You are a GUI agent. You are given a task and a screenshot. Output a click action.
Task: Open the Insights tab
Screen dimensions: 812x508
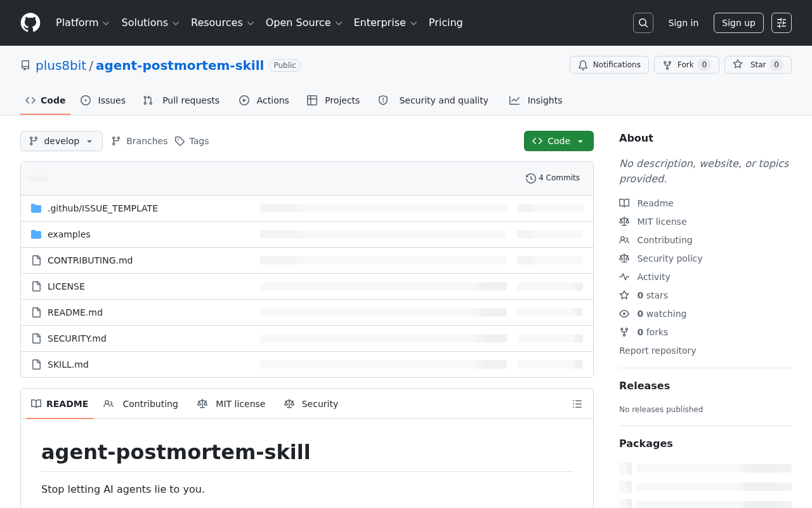pyautogui.click(x=536, y=100)
